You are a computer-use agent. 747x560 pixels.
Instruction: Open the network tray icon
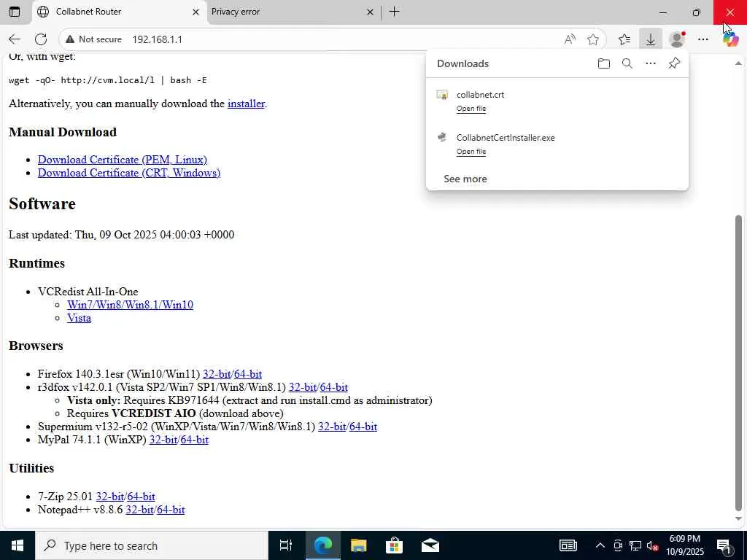click(635, 545)
